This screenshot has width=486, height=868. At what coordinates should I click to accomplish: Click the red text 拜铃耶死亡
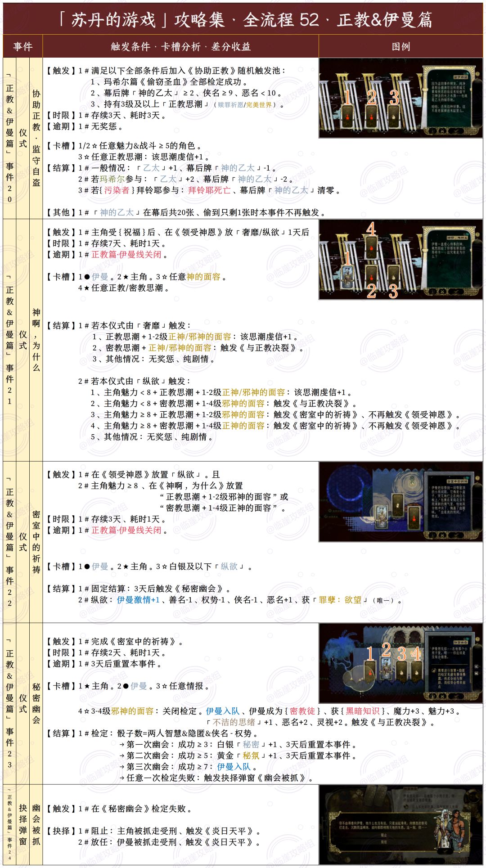coord(209,190)
